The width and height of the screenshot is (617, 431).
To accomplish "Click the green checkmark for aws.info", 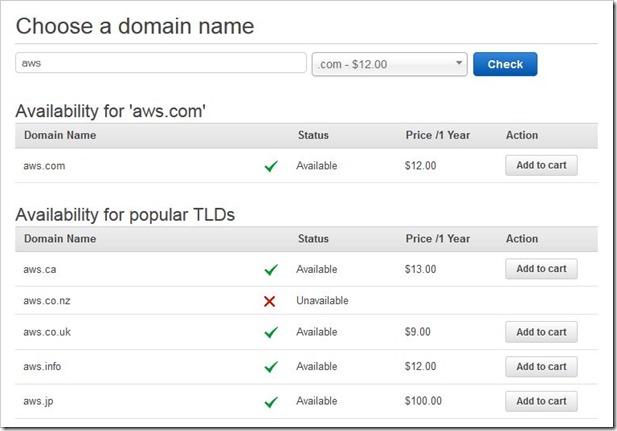I will [x=270, y=367].
